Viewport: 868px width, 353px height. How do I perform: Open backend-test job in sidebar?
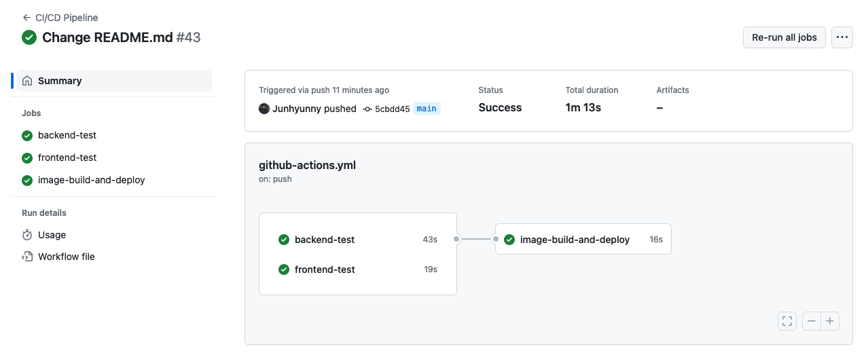67,136
